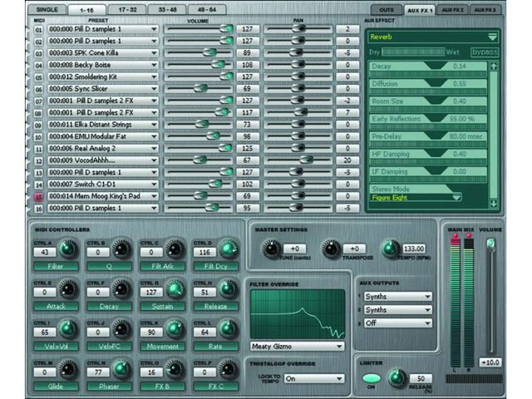Click the master Tune knob
This screenshot has height=399, width=532.
271,249
